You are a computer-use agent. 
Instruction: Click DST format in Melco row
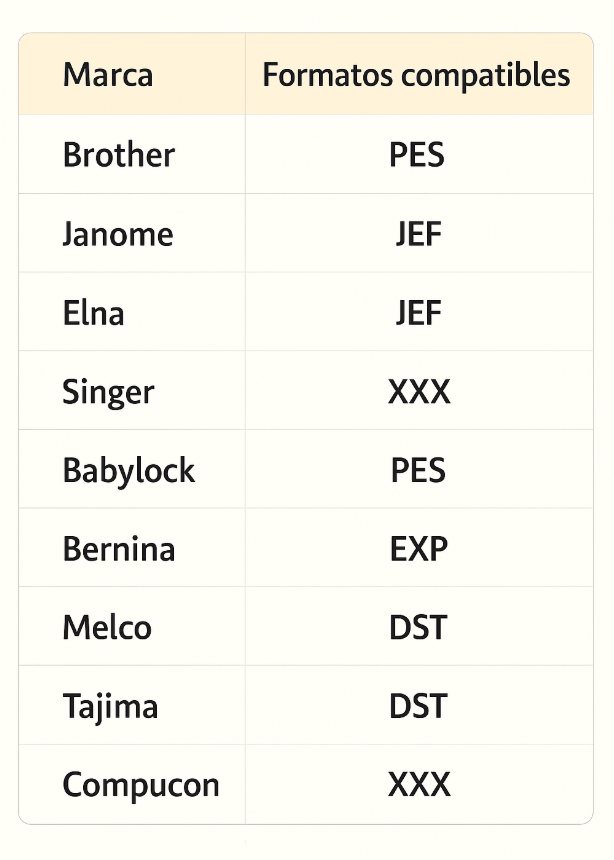[x=418, y=628]
